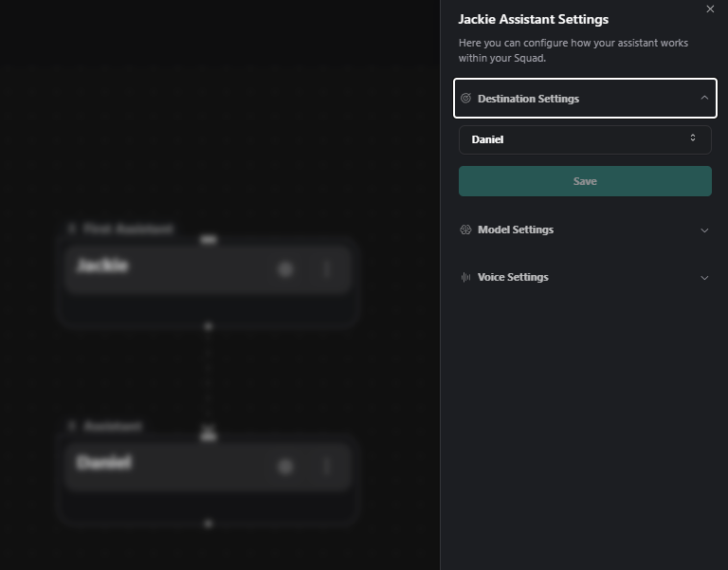Expand the Model Settings section
The width and height of the screenshot is (728, 570).
pos(585,230)
